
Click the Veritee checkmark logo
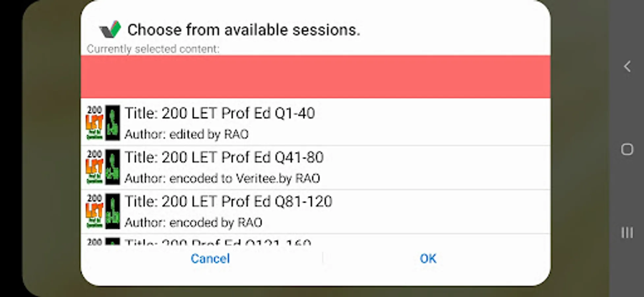click(x=110, y=29)
